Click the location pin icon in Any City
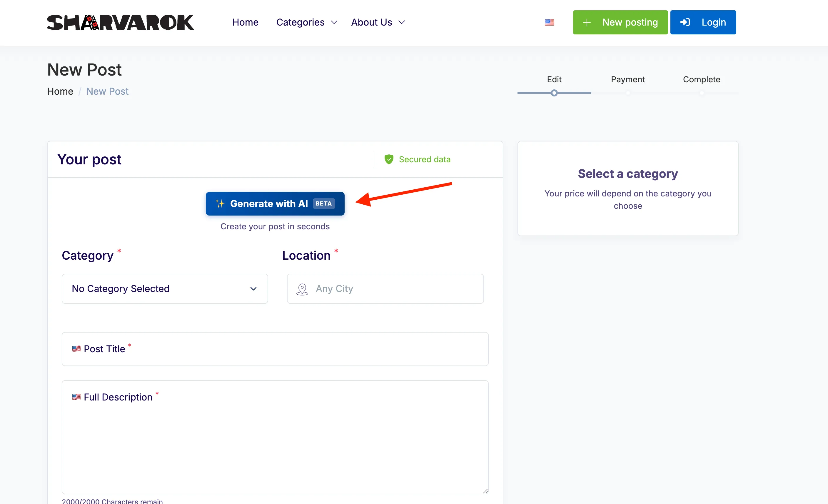This screenshot has width=828, height=504. tap(302, 289)
